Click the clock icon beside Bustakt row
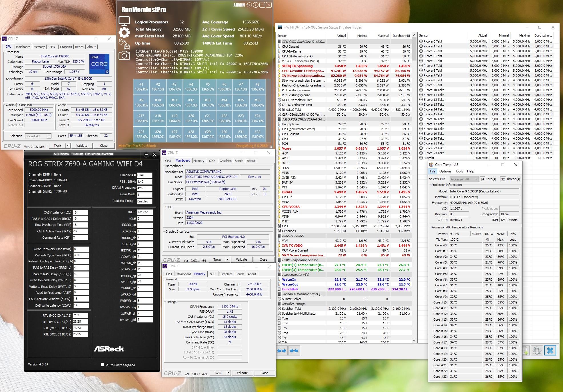The image size is (563, 392). [x=421, y=158]
